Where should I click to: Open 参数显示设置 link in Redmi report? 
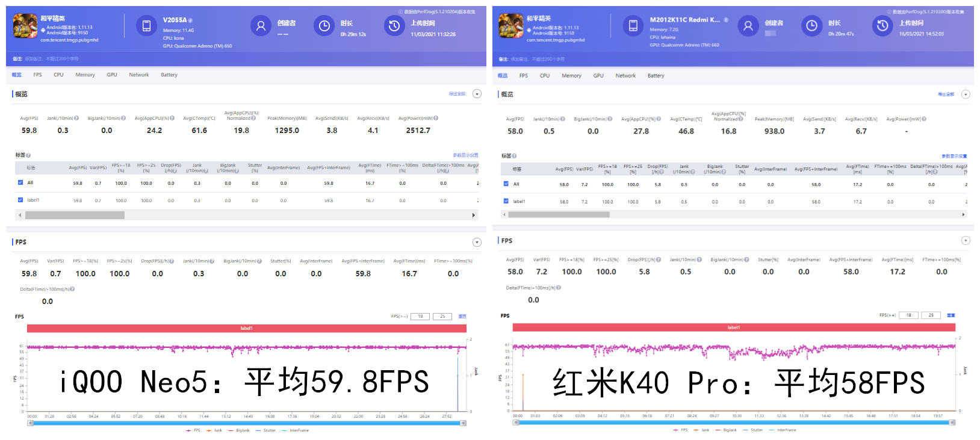click(x=954, y=156)
